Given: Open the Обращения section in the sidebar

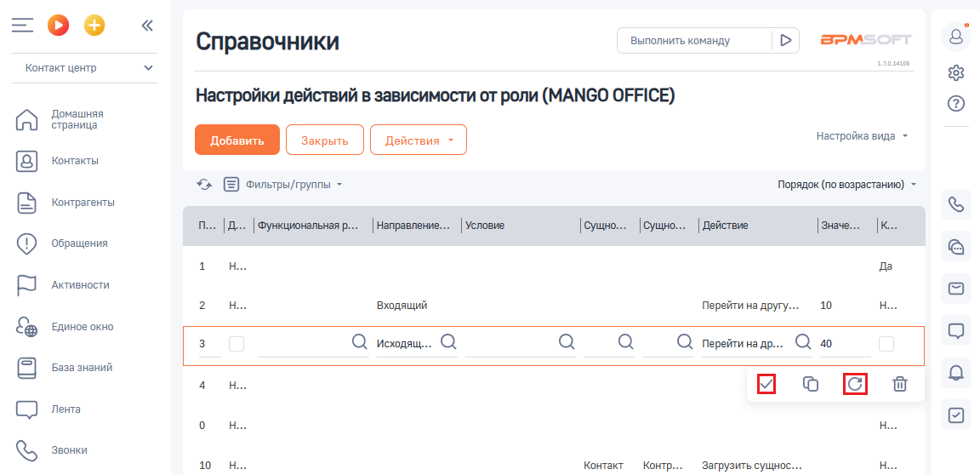Looking at the screenshot, I should pos(79,243).
